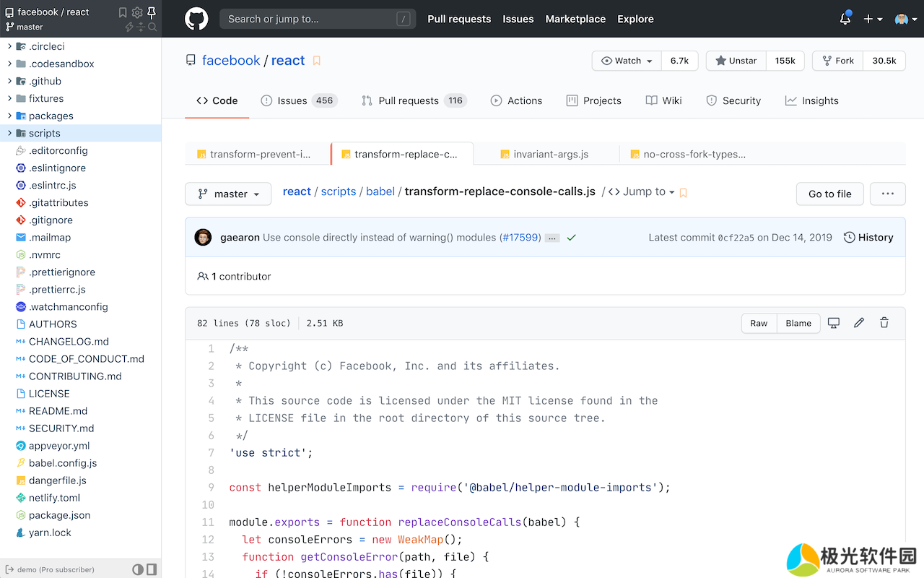
Task: Click the sidebar search magnifier icon
Action: pos(152,27)
